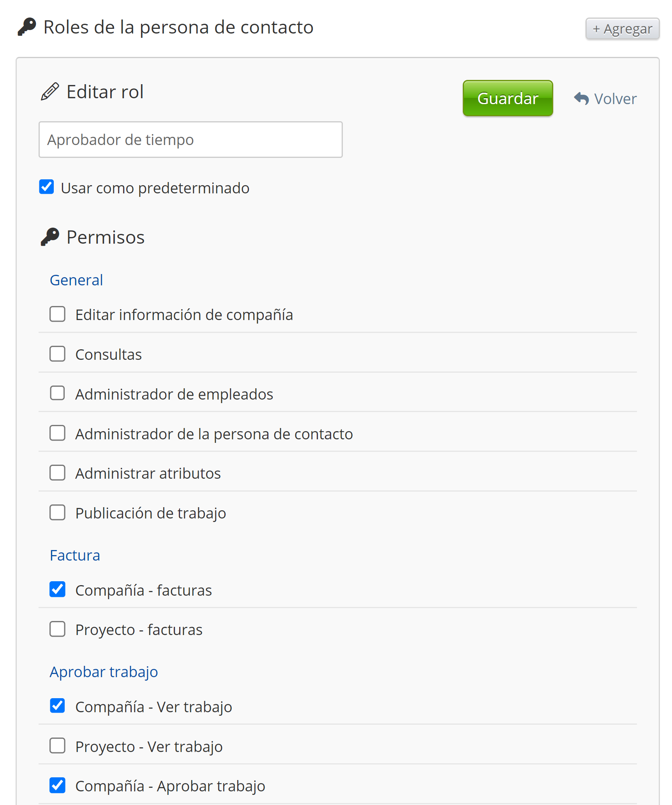Click the key icon beside Permisos
Screen dimensions: 672x805
pyautogui.click(x=50, y=237)
